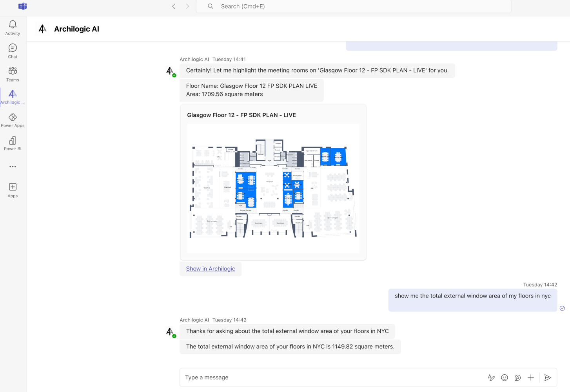
Task: Open Power BI from the sidebar
Action: 13,143
